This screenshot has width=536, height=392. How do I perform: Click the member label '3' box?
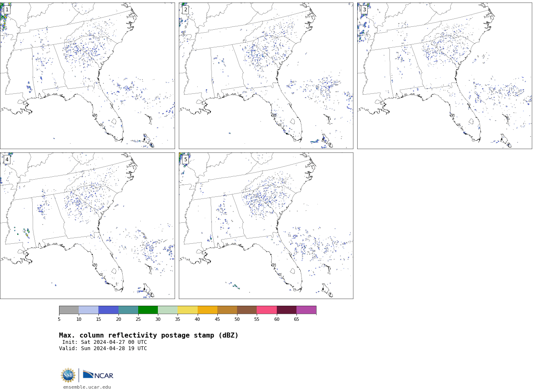point(364,10)
